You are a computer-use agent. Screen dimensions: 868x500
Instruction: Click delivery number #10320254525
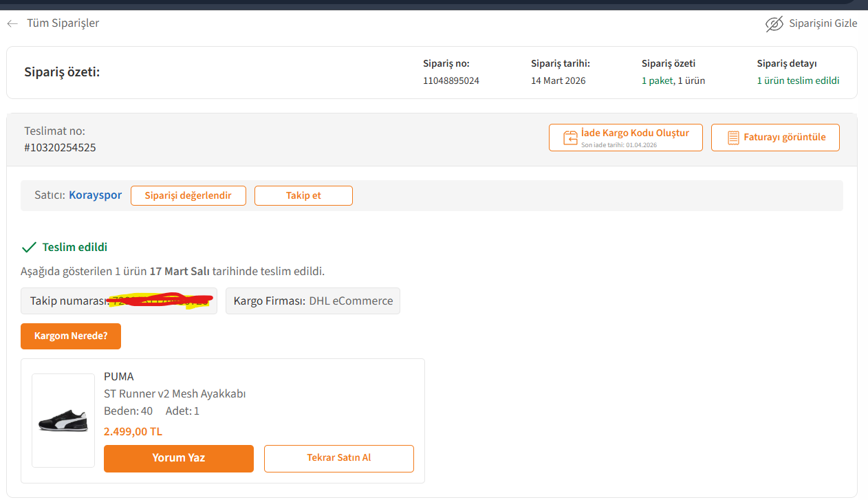pyautogui.click(x=60, y=147)
